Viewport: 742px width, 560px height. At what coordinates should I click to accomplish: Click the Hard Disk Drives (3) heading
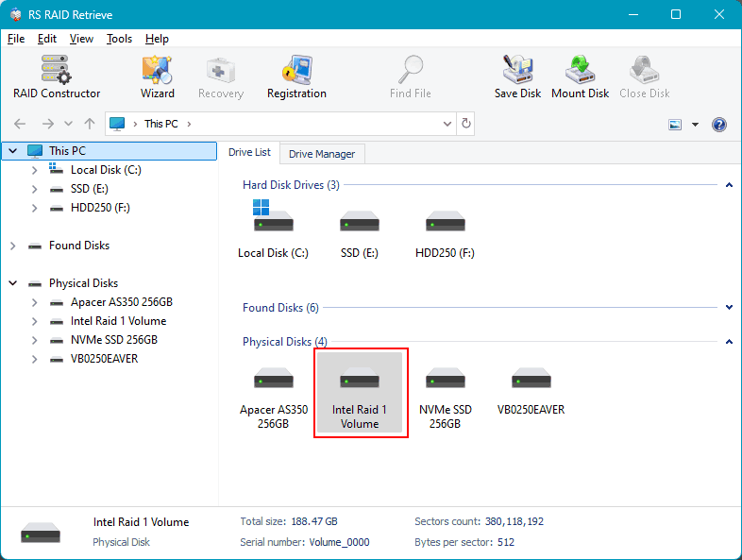point(291,185)
